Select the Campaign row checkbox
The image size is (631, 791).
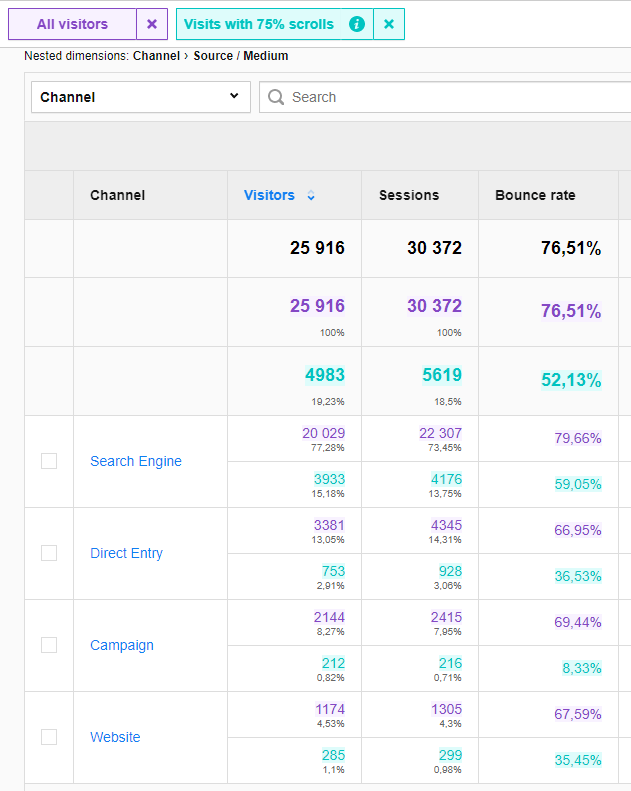[x=49, y=645]
